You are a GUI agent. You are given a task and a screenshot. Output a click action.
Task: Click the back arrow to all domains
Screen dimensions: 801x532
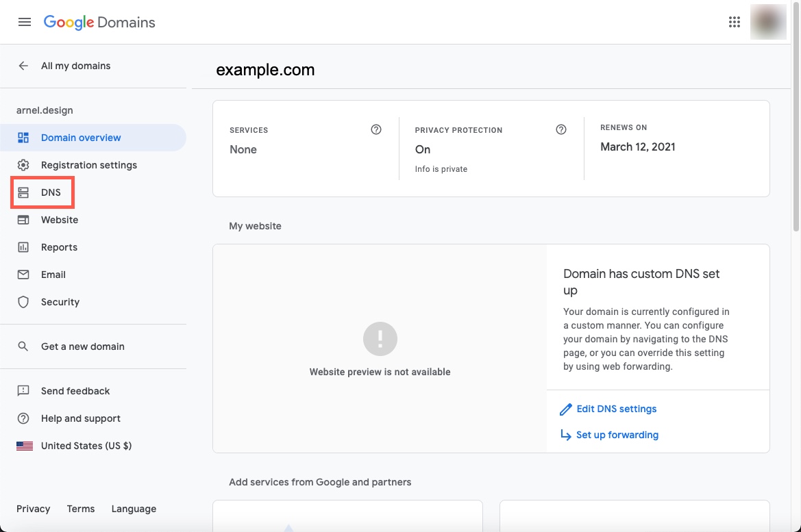23,66
